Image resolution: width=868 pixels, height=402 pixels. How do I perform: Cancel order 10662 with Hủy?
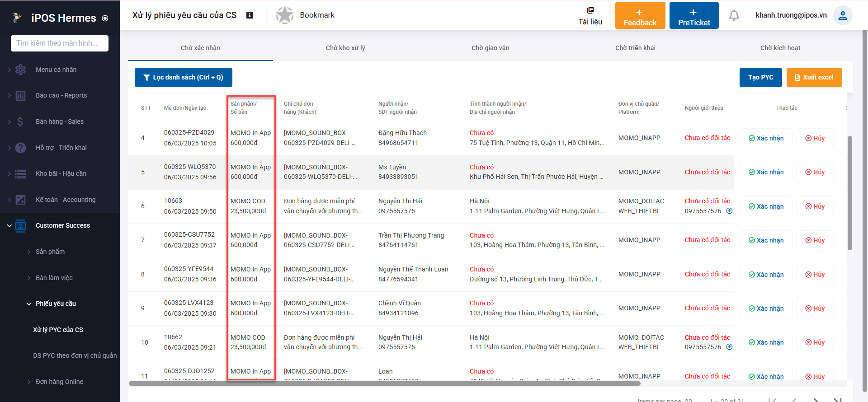click(x=815, y=342)
